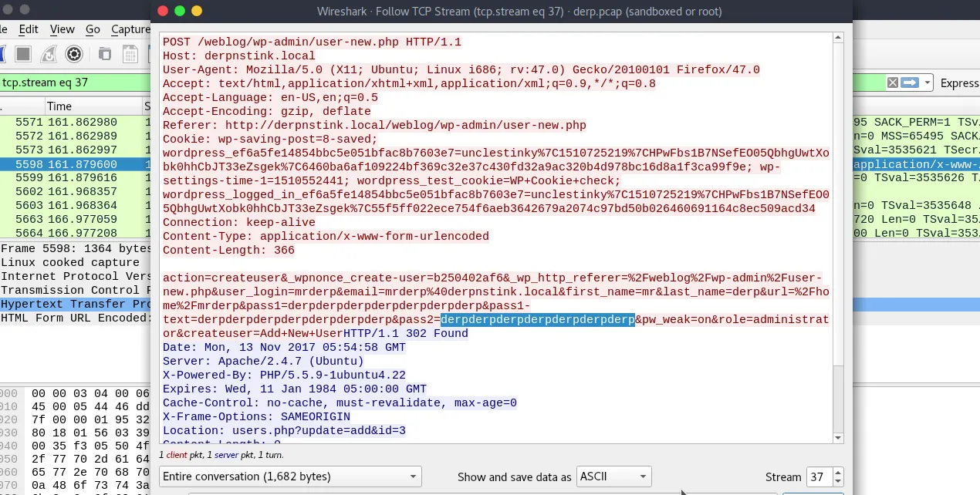Apply display filter with blue arrow icon

(910, 82)
